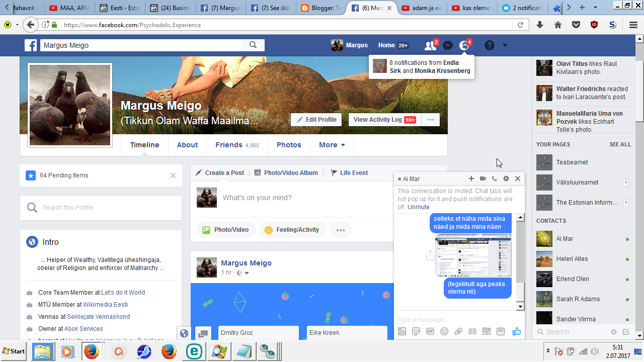Open the About tab
The height and width of the screenshot is (362, 644).
pyautogui.click(x=187, y=145)
